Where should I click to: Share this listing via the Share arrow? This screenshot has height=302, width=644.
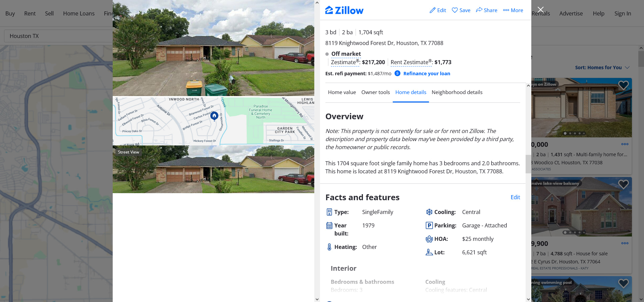[x=479, y=10]
